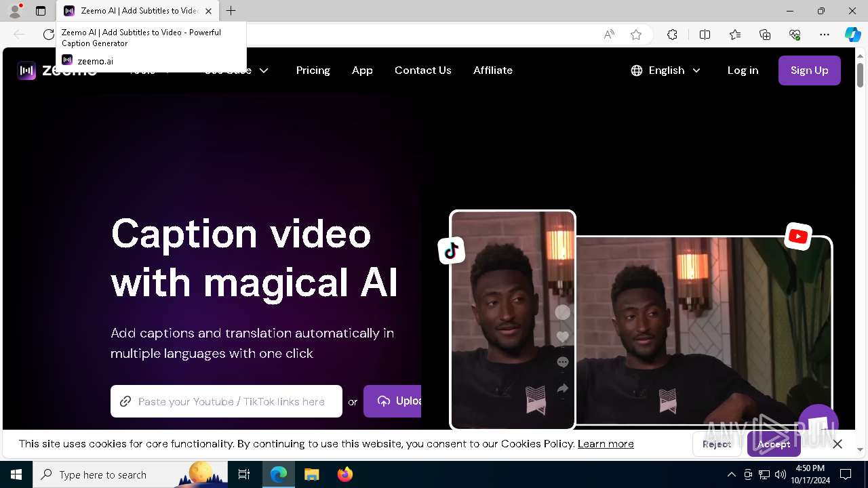Open the notification center
This screenshot has height=488, width=868.
pos(846,474)
